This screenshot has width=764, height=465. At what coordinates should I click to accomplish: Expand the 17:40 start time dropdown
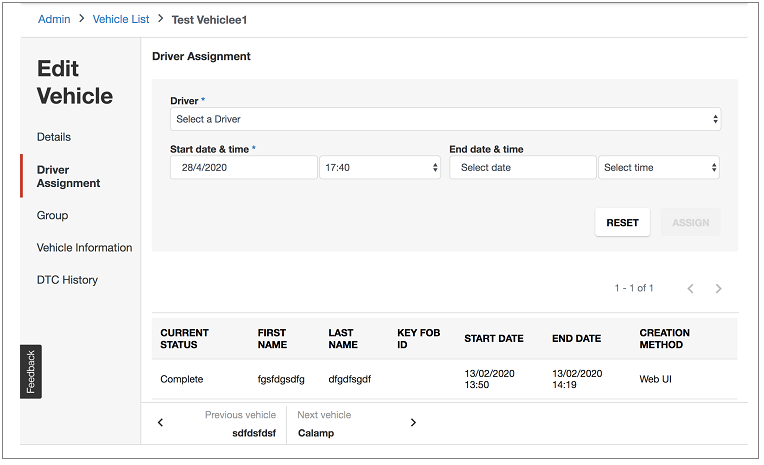(x=380, y=168)
